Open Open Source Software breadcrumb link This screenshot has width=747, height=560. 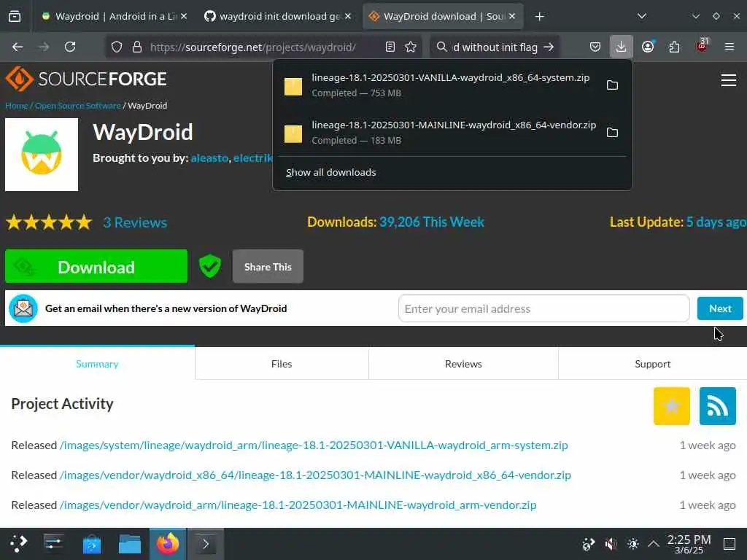coord(77,106)
